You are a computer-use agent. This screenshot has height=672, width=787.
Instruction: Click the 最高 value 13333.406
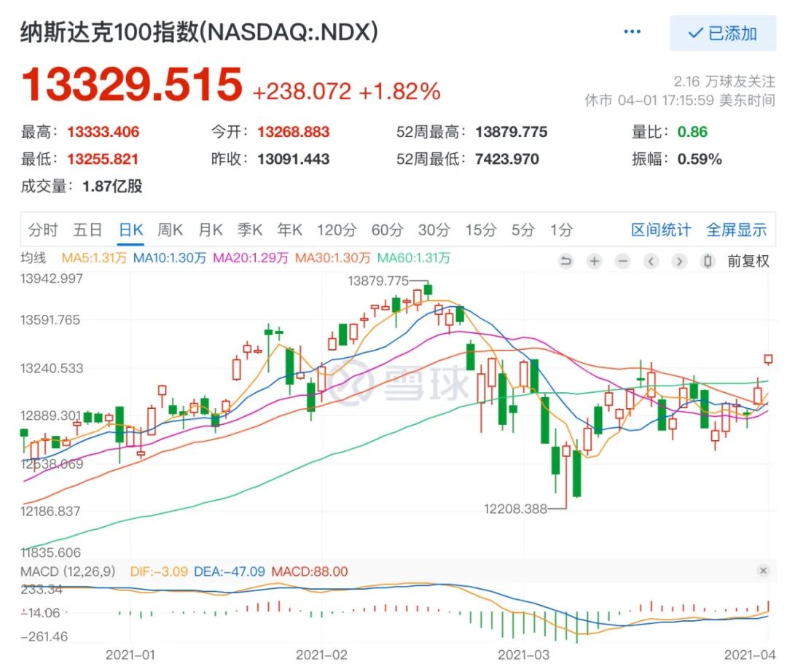pyautogui.click(x=103, y=132)
